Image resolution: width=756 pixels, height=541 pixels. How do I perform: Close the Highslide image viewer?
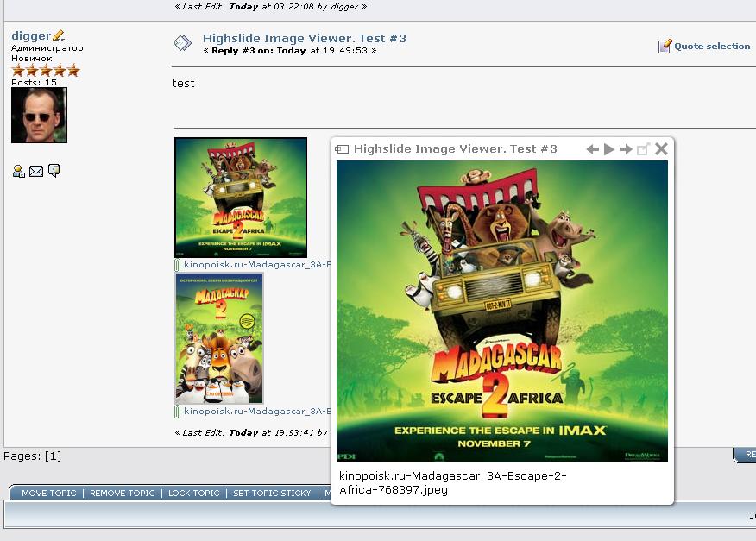[661, 149]
